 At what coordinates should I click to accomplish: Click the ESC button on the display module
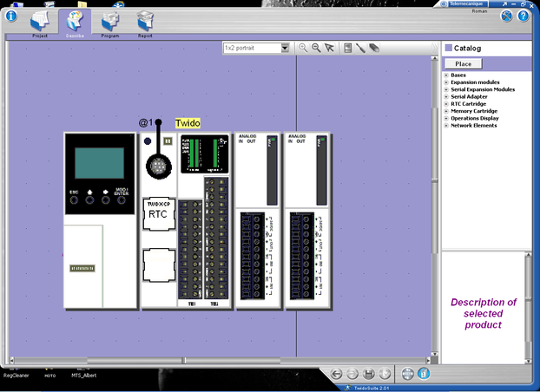(x=74, y=199)
